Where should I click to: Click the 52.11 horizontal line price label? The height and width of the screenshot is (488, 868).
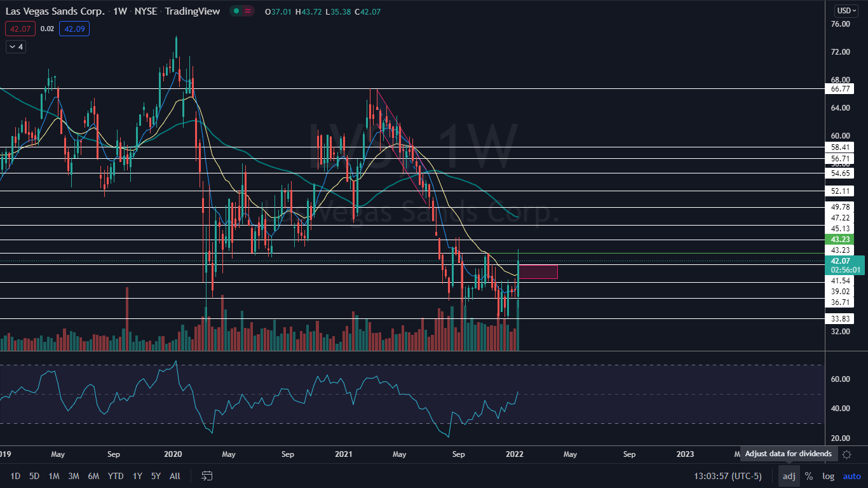click(840, 191)
